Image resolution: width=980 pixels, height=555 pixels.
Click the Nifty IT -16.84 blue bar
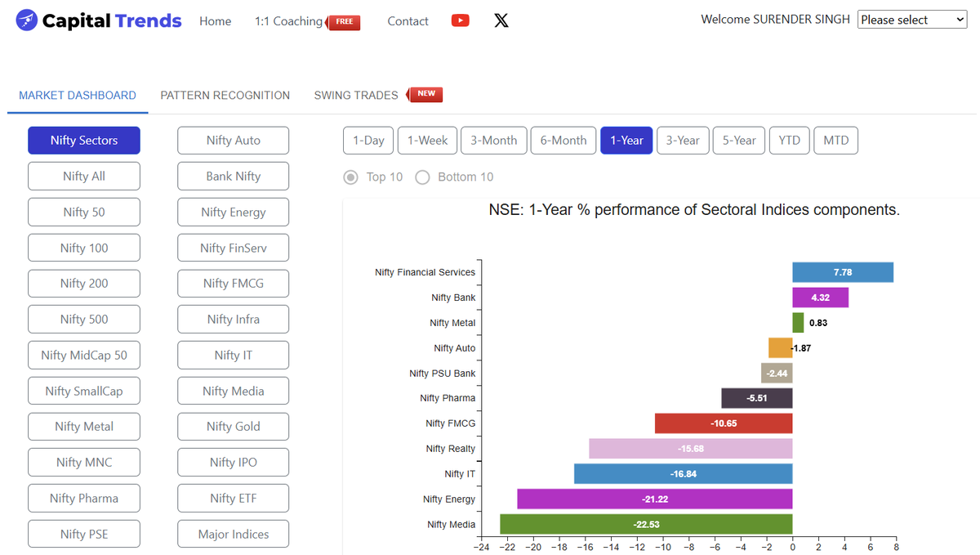click(684, 474)
